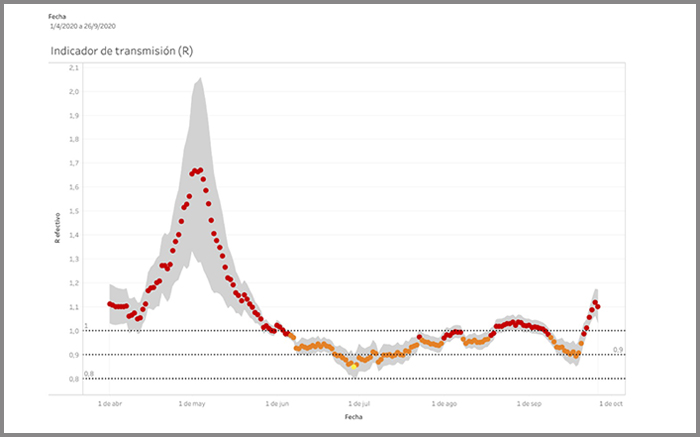Click the yellow lowest data point in July
This screenshot has height=437, width=700.
354,366
